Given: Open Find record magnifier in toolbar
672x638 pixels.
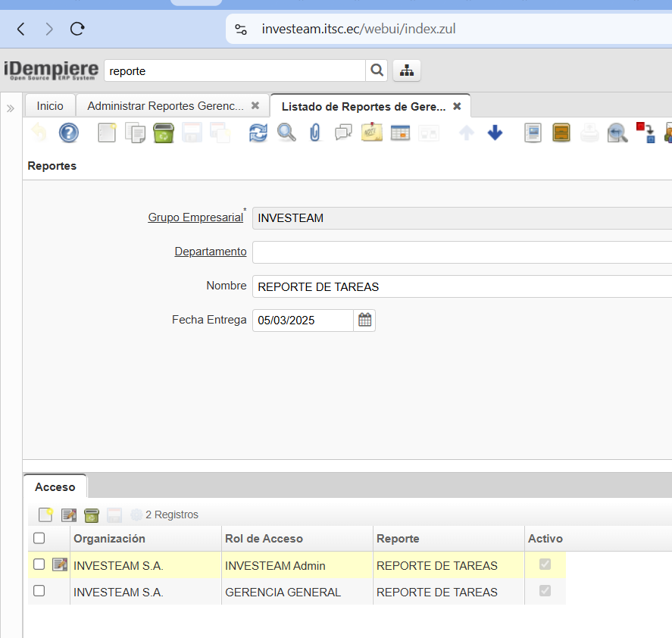Looking at the screenshot, I should 286,133.
